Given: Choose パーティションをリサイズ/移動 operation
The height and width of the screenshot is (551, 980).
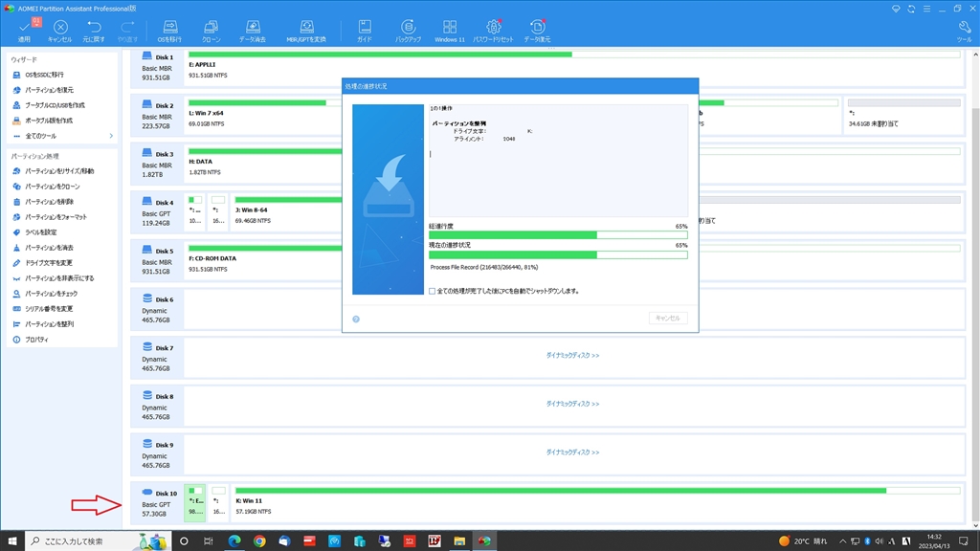Looking at the screenshot, I should pos(58,171).
